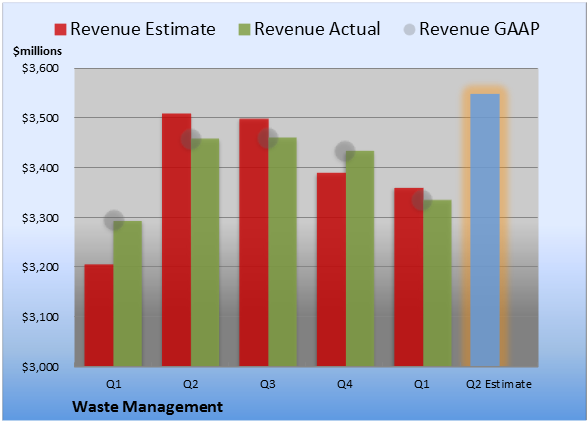
Task: Select the 'Revenue GAAP' legend label
Action: (479, 29)
